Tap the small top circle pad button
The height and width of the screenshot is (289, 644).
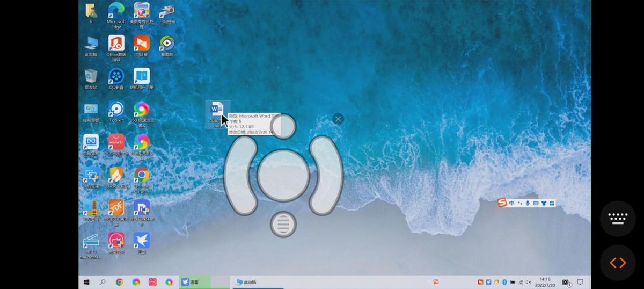283,126
